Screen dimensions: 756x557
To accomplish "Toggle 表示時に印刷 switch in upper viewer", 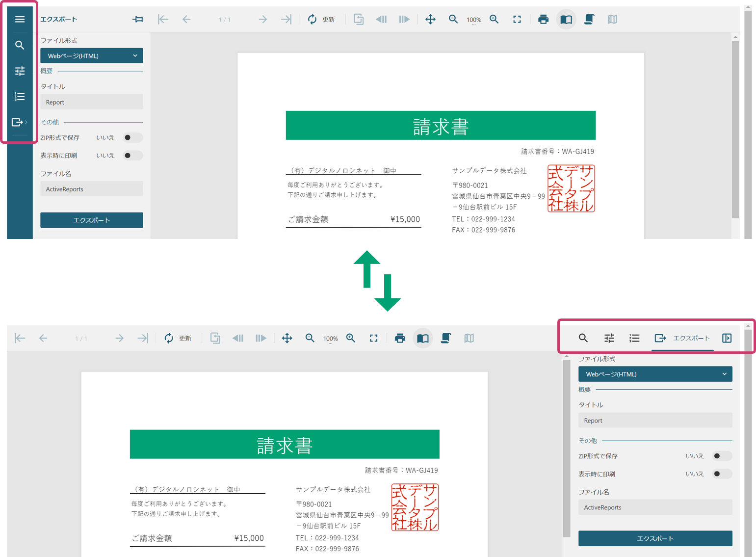I will [x=132, y=156].
